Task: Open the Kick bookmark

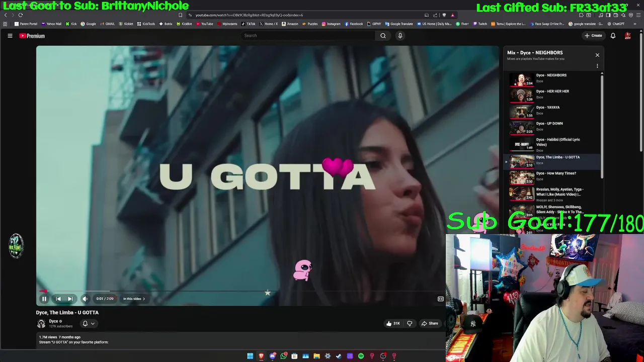Action: tap(71, 24)
